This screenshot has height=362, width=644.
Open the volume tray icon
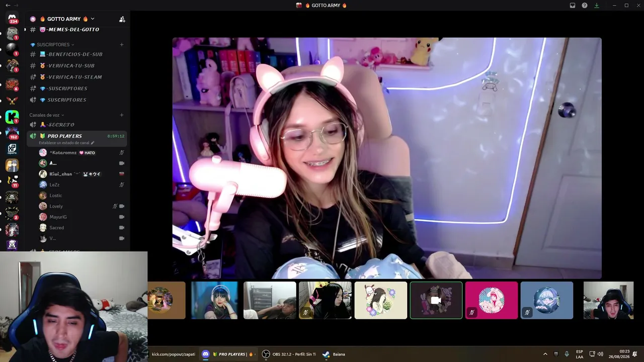point(600,354)
